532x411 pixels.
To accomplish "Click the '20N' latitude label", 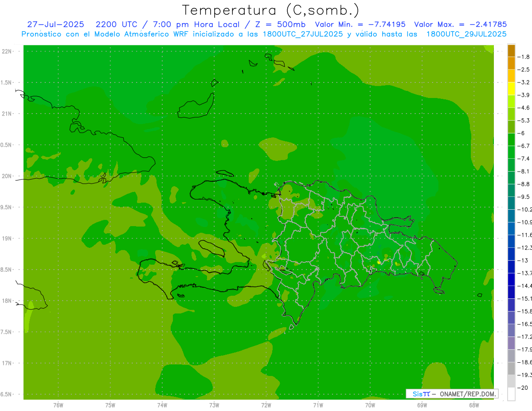I will 7,176.
